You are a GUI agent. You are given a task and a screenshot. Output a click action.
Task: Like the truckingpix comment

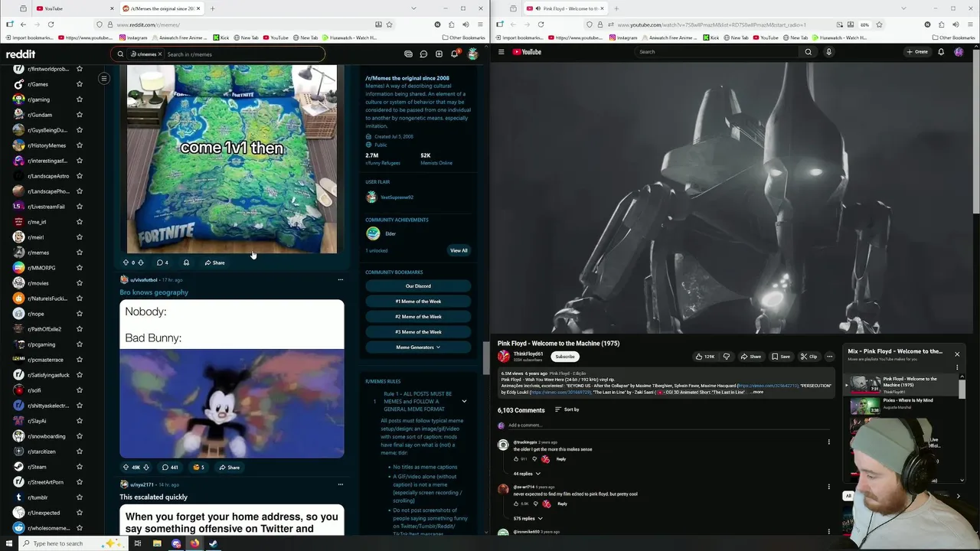pos(516,459)
